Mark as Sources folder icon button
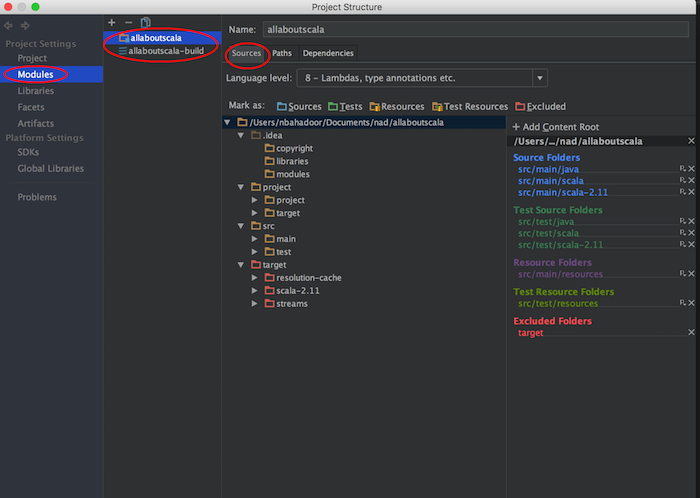 [x=299, y=106]
